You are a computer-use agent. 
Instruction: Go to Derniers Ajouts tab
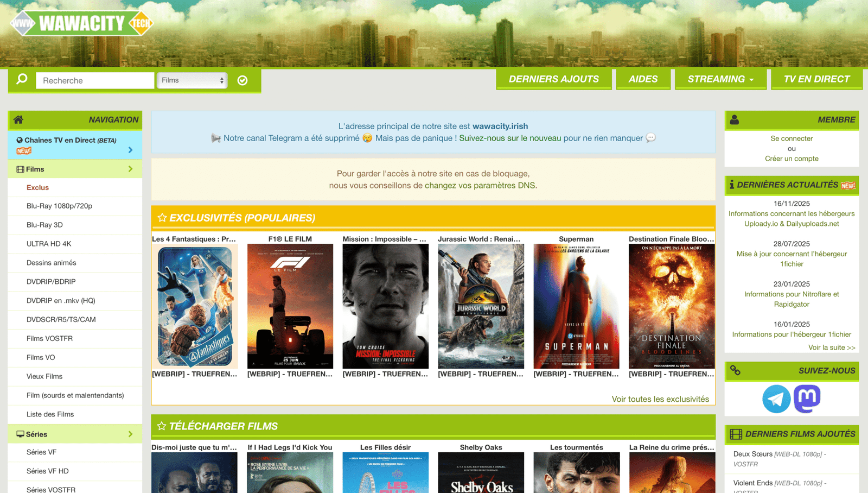point(553,79)
